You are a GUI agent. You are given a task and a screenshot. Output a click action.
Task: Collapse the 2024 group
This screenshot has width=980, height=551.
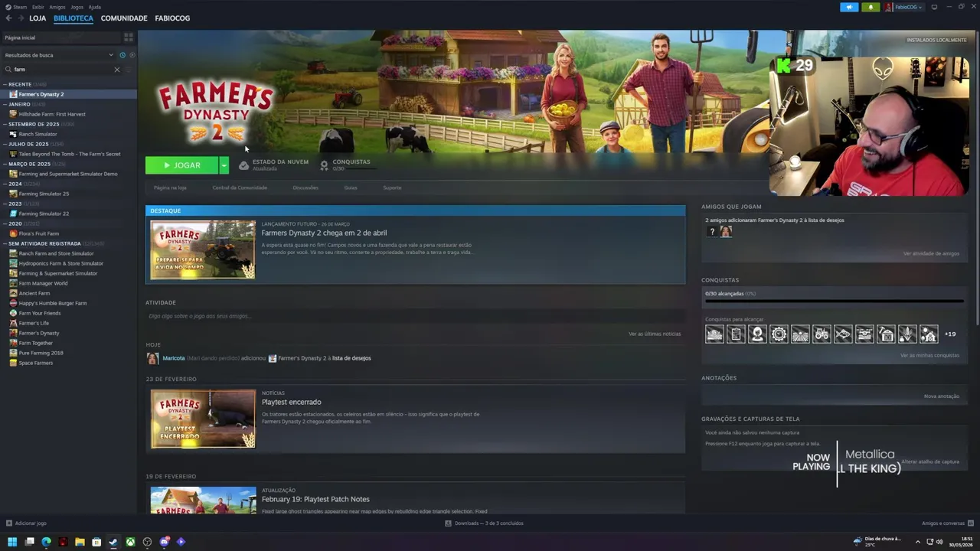[5, 184]
